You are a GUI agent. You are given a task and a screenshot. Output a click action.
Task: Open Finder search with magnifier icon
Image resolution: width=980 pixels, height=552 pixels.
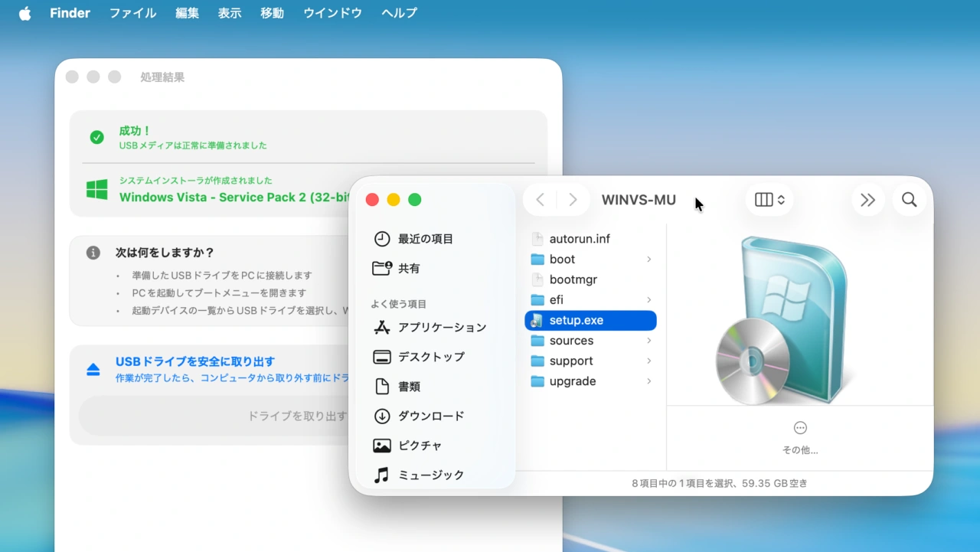click(909, 200)
